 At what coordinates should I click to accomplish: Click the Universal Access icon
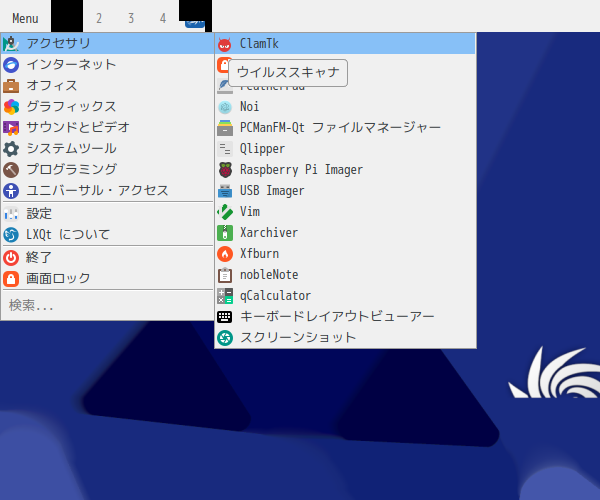(x=11, y=191)
